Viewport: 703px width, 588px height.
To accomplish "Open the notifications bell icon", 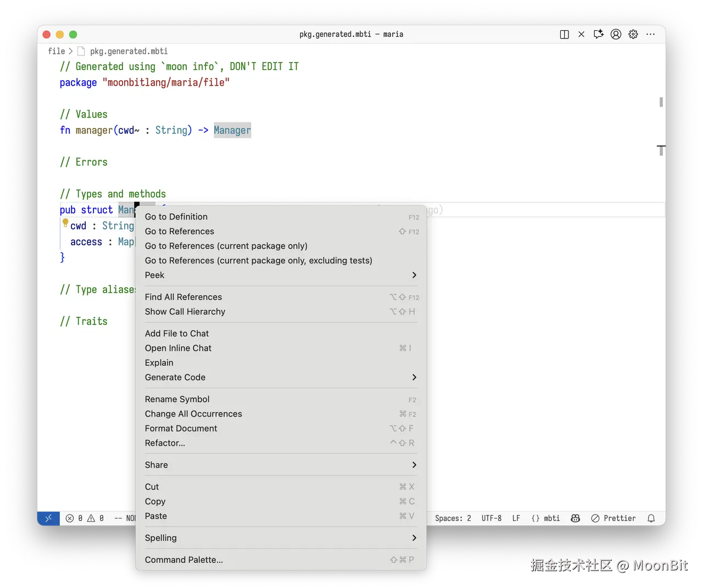I will coord(651,518).
